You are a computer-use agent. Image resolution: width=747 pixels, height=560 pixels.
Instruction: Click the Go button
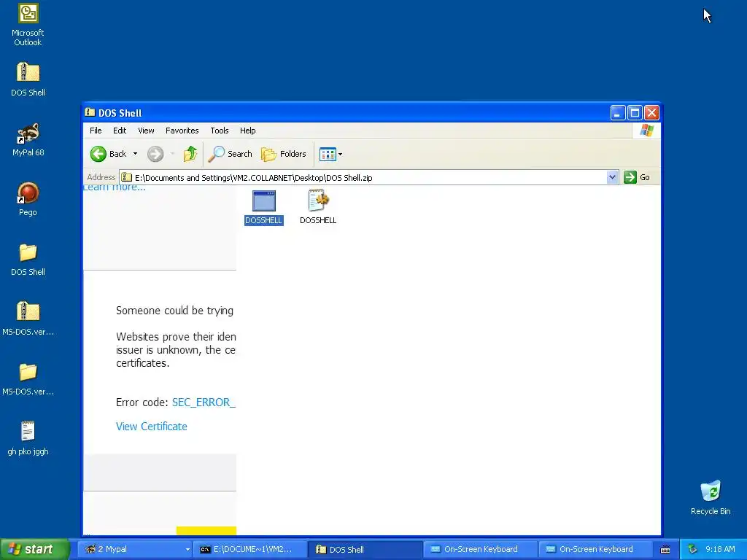tap(637, 177)
